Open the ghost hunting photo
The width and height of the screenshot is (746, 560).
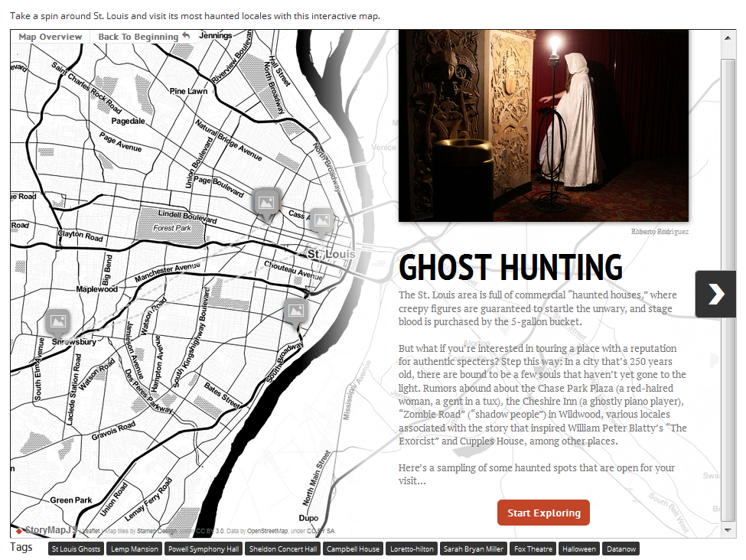pos(543,125)
